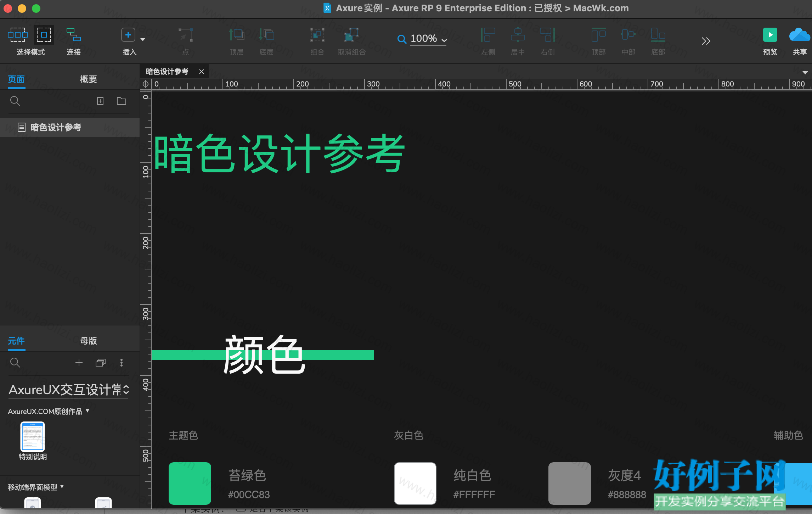
Task: Add a new page icon
Action: click(x=100, y=101)
